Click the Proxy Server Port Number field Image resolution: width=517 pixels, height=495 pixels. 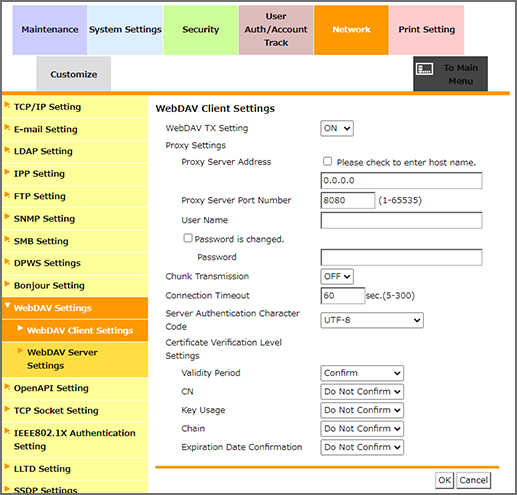pos(348,200)
